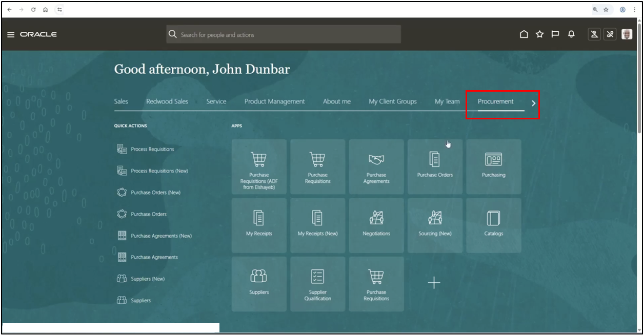The image size is (644, 336).
Task: Open the Supplier Qualification app tile
Action: coord(317,284)
